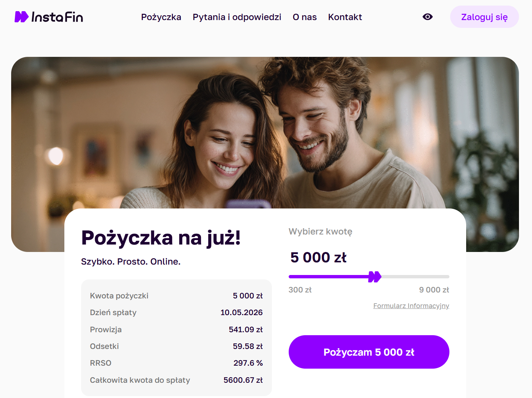
Task: Click the Pożyczam 5 000 zł button
Action: [x=369, y=352]
